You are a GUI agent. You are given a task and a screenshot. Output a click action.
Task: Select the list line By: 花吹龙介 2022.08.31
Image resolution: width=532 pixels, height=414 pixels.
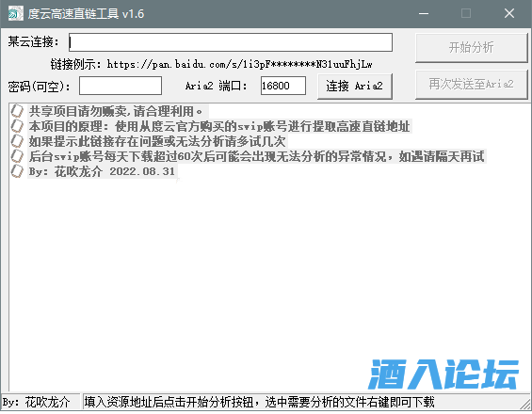click(103, 171)
